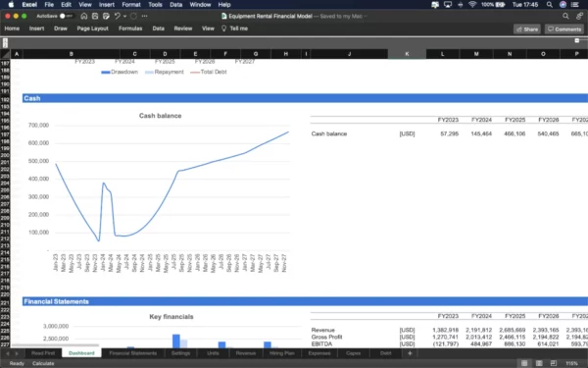Open the Control Center icon in menu bar
This screenshot has height=368, width=588.
(x=575, y=5)
